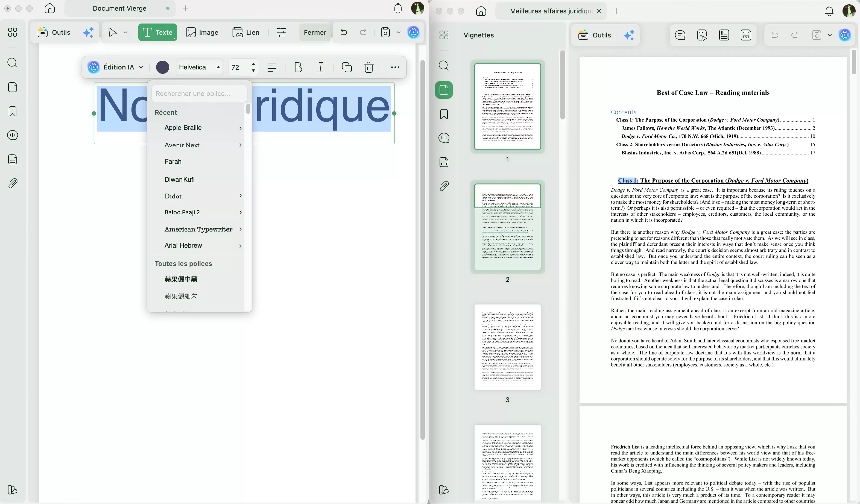
Task: Toggle bold formatting on the selected text
Action: point(298,67)
